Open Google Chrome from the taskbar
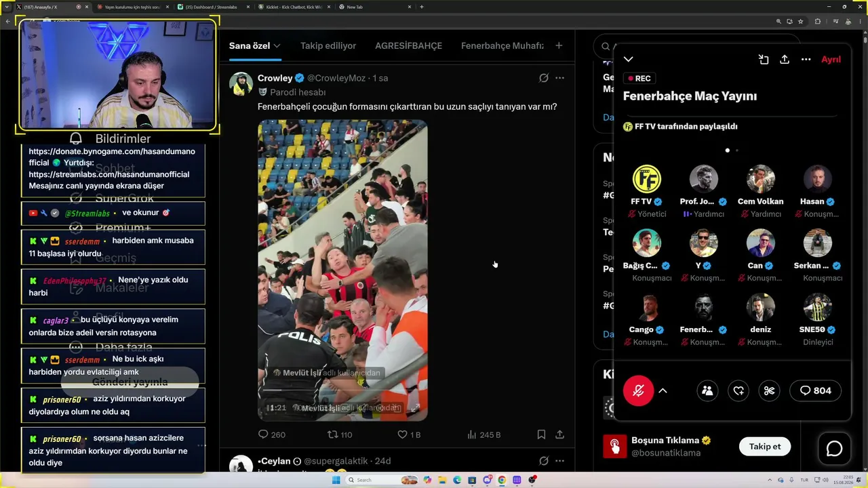Screen dimensions: 868x488 click(502, 480)
